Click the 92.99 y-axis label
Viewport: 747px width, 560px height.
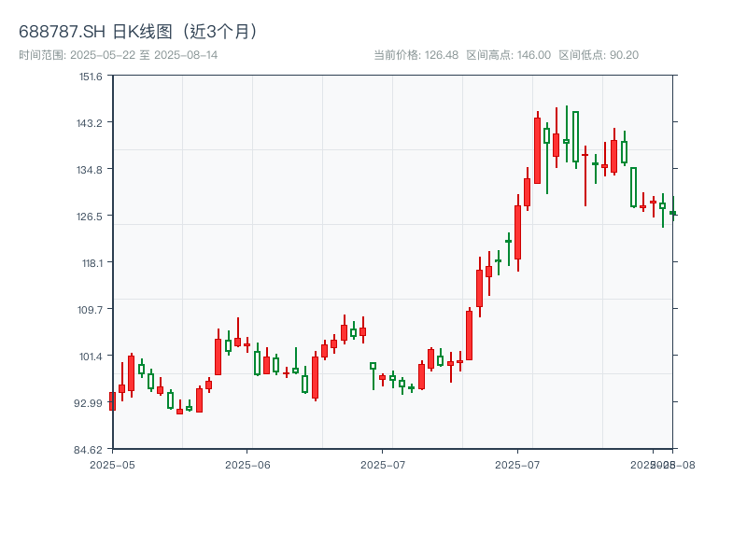coord(91,403)
